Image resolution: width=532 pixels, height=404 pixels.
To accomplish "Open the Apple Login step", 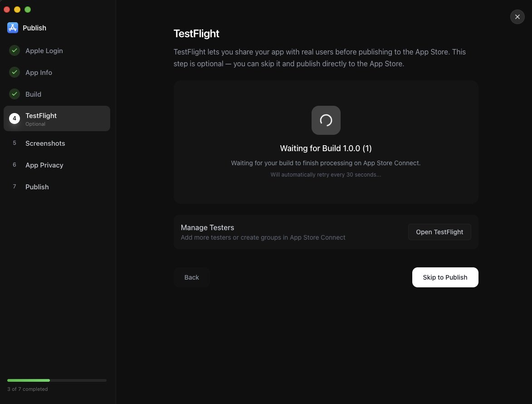I will [x=57, y=50].
